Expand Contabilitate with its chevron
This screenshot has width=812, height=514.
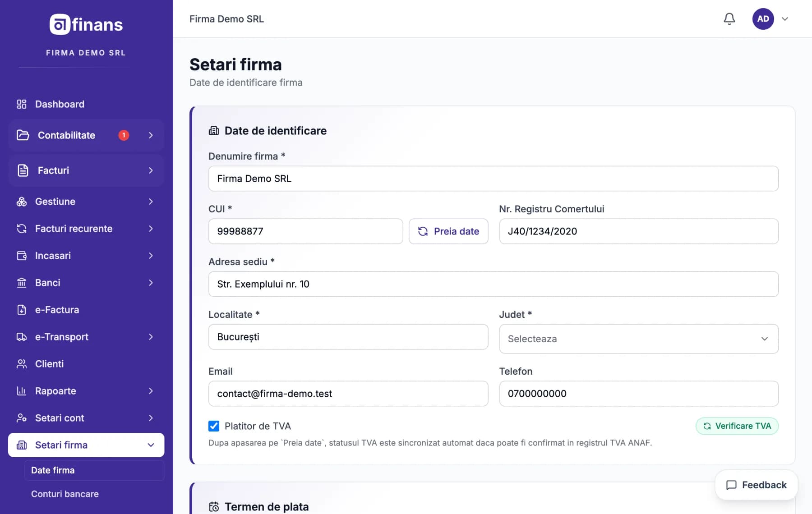(x=151, y=135)
